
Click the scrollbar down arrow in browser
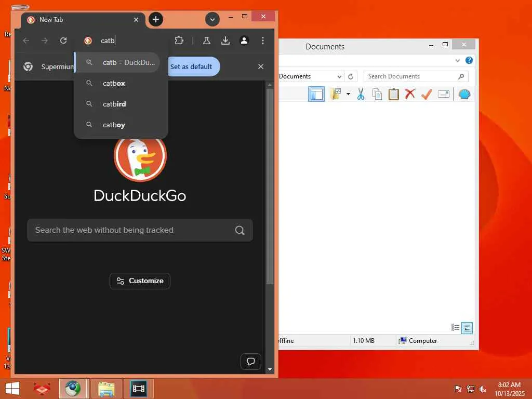(270, 369)
